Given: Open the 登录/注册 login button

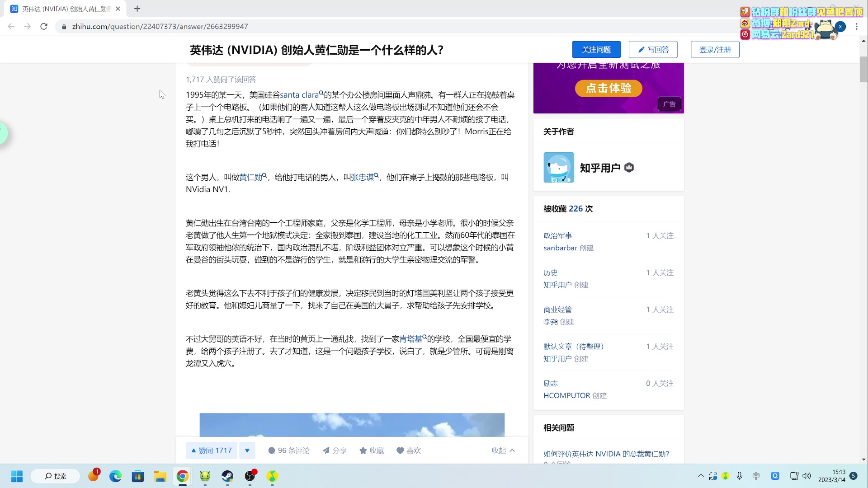Looking at the screenshot, I should (x=715, y=50).
